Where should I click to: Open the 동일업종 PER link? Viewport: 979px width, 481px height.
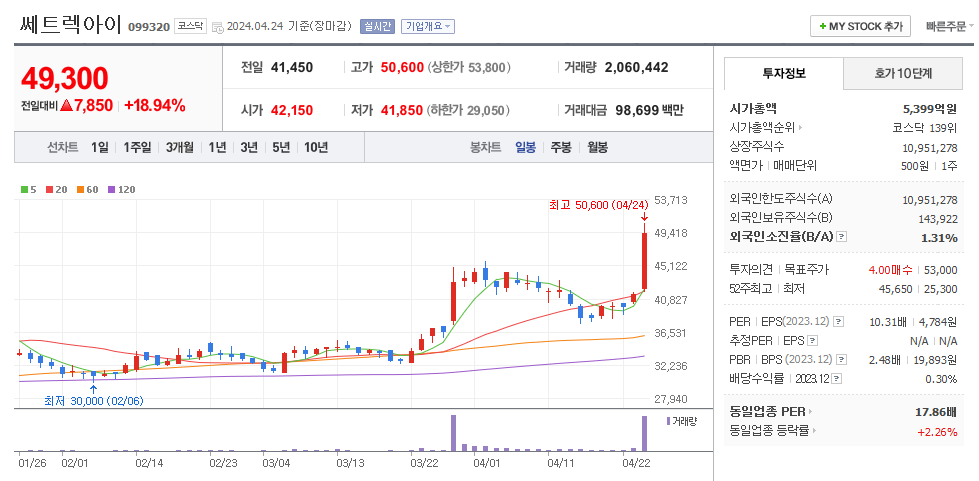pos(767,412)
